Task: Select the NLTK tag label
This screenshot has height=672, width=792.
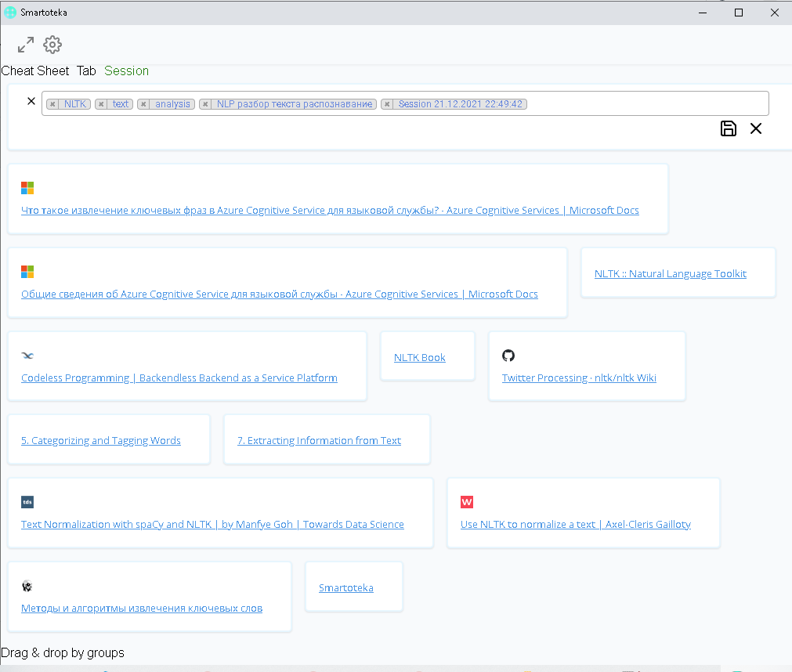Action: tap(74, 104)
